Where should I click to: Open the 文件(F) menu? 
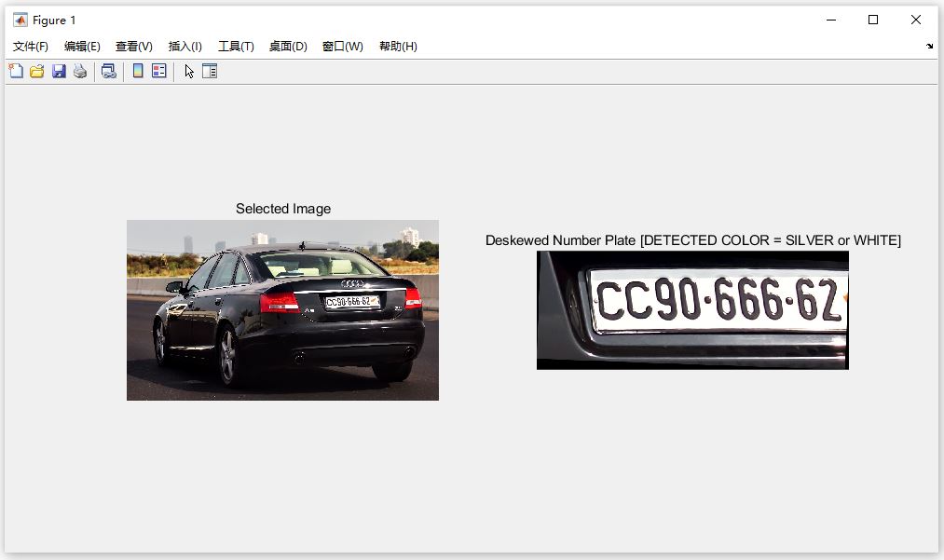[30, 47]
